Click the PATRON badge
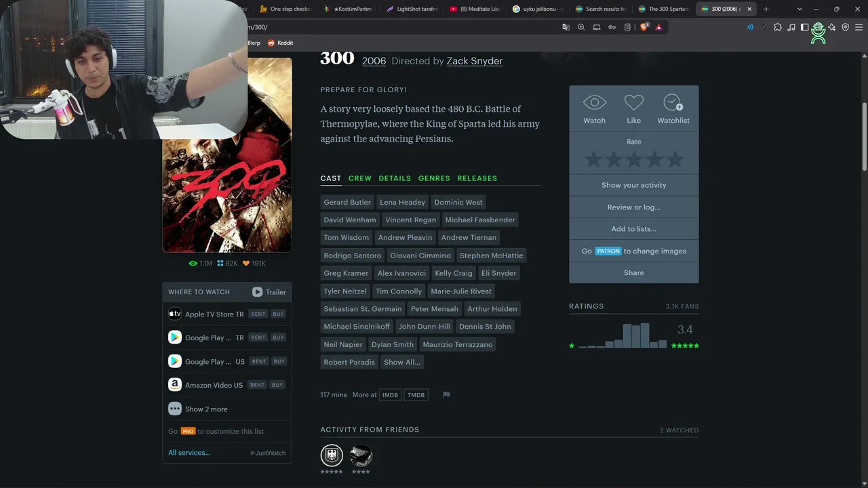This screenshot has width=868, height=488. [608, 251]
